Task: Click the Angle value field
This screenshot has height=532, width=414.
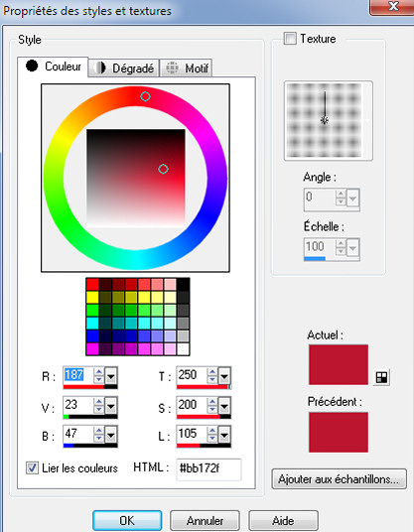Action: pyautogui.click(x=320, y=198)
